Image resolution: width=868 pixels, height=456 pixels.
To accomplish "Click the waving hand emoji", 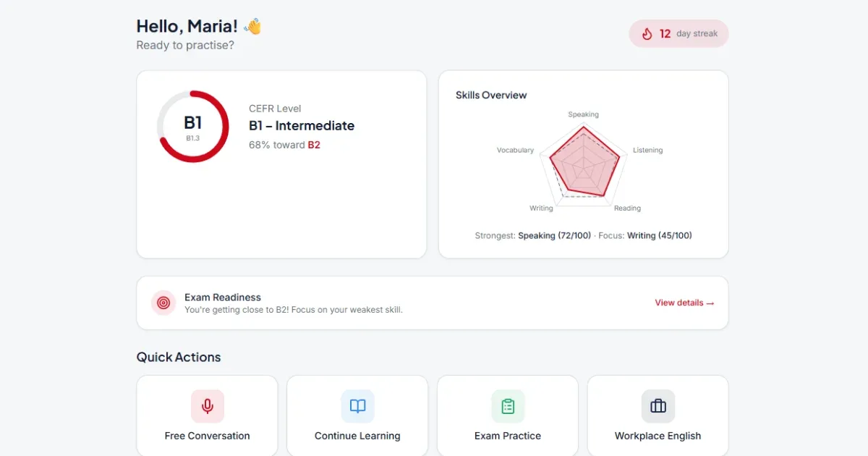I will pos(252,27).
